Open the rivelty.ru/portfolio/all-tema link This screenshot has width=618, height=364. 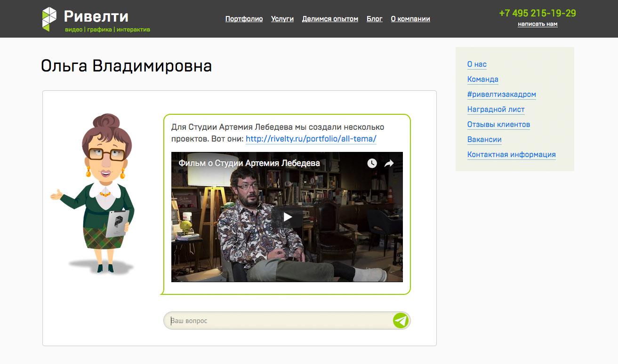coord(311,139)
